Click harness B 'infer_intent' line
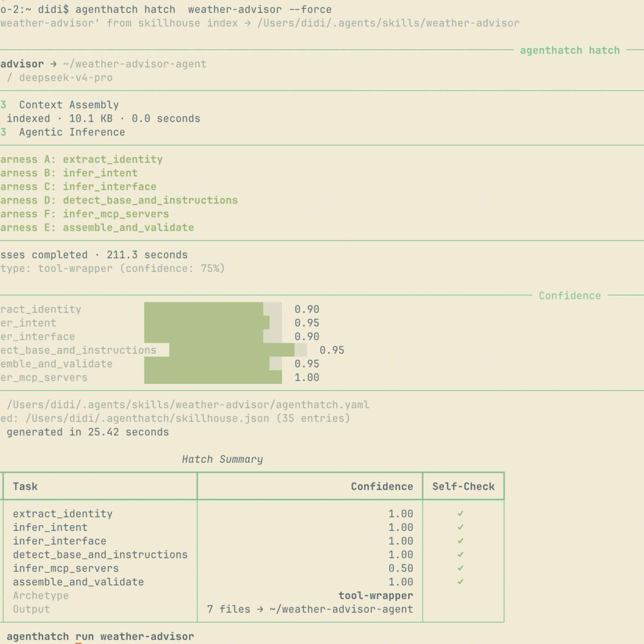Image resolution: width=644 pixels, height=644 pixels. click(69, 173)
